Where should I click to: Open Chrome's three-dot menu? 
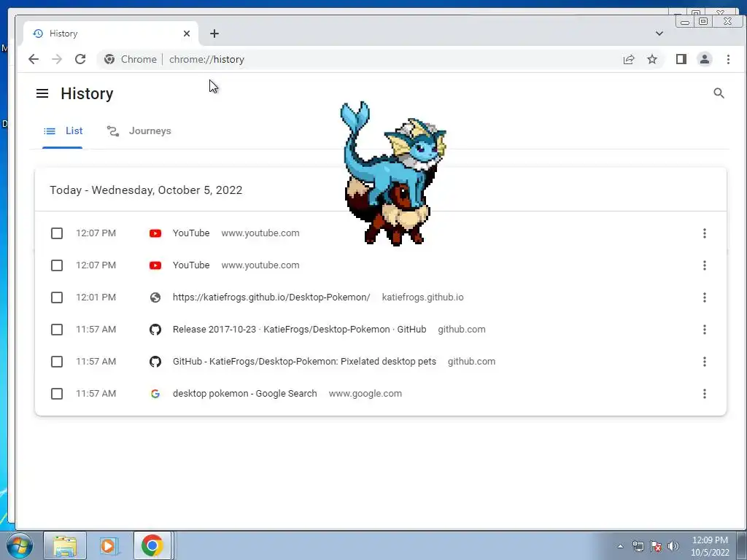tap(728, 59)
